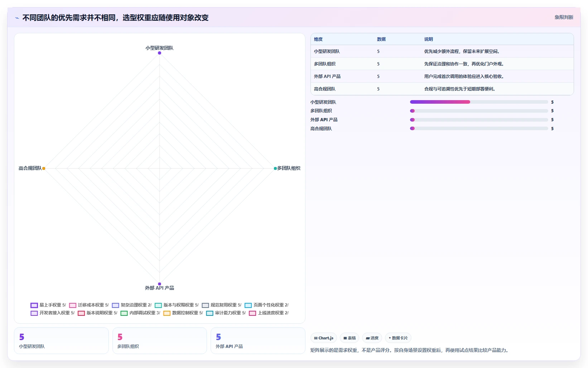Viewport: 588px width, 368px height.
Task: Click the 高合规团队 radar axis label
Action: click(x=30, y=168)
